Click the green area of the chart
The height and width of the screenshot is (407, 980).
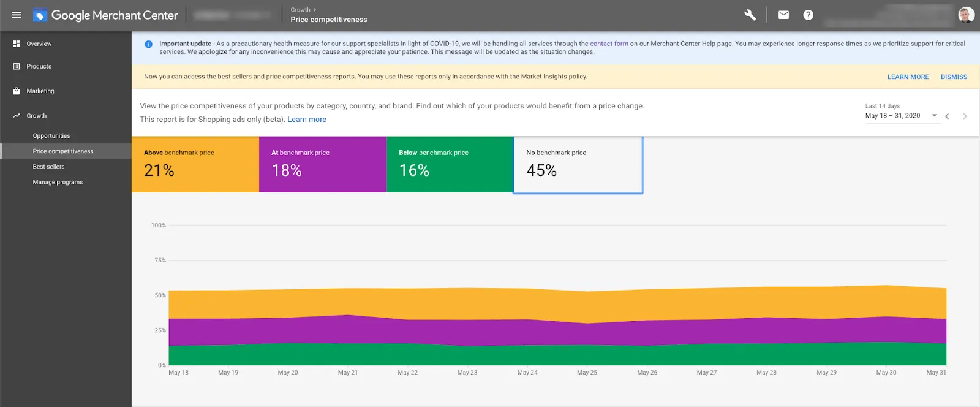(557, 356)
